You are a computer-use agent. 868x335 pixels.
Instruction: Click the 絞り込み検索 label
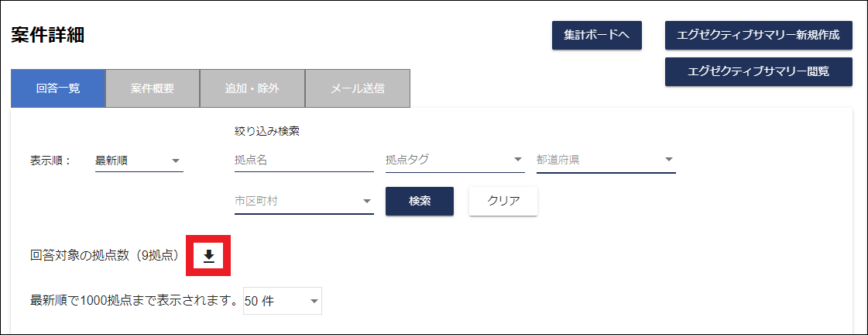266,131
